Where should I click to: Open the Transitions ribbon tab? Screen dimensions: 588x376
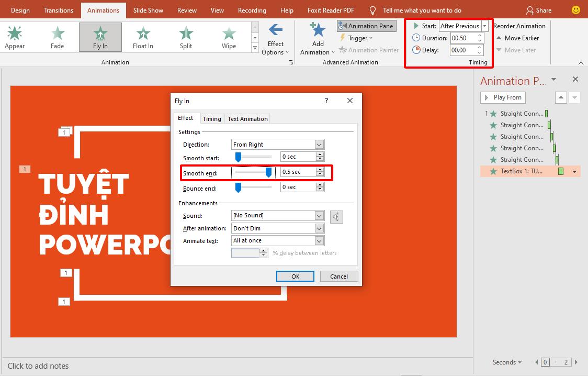(x=58, y=10)
